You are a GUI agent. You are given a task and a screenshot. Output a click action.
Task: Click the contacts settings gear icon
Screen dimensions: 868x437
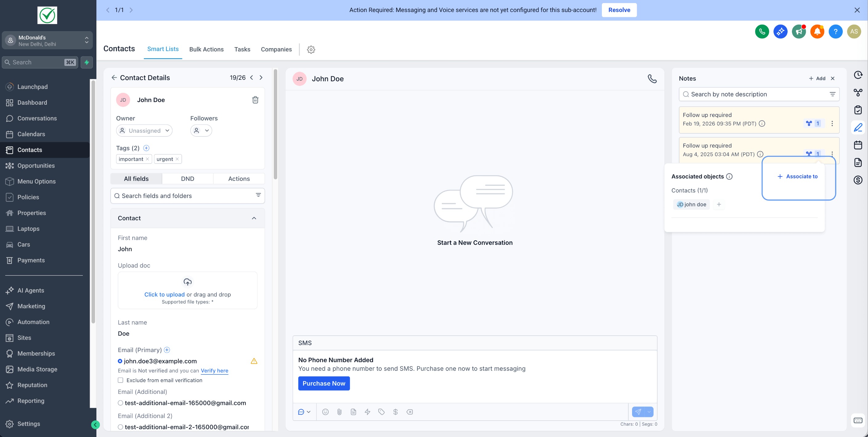click(311, 50)
